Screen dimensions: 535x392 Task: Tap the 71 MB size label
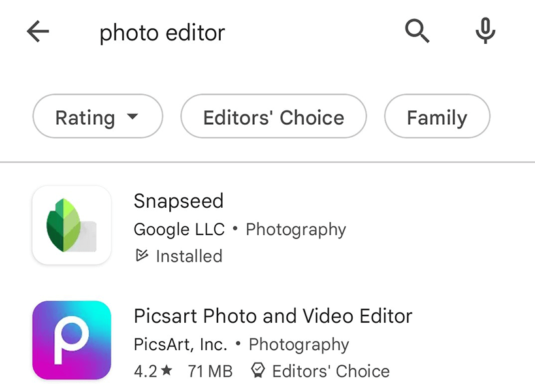(210, 371)
